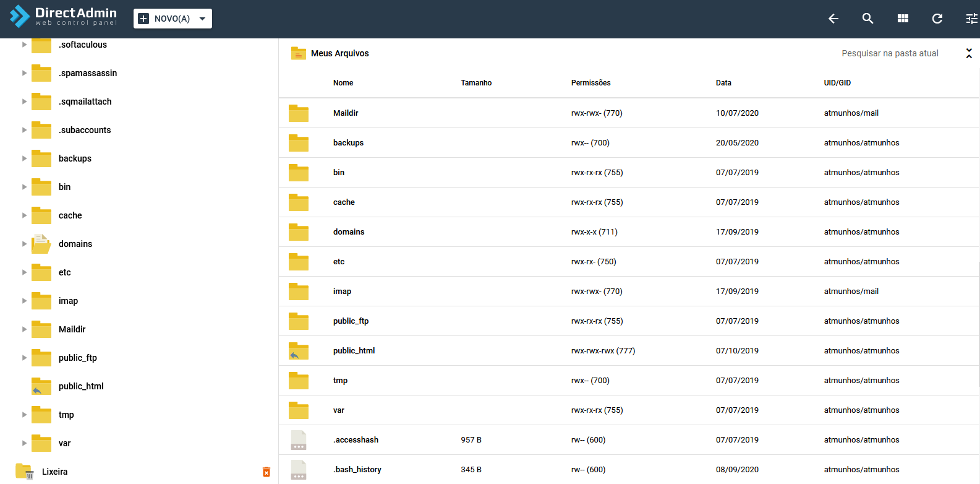980x484 pixels.
Task: Click public_ftp folder icon in file list
Action: point(299,321)
